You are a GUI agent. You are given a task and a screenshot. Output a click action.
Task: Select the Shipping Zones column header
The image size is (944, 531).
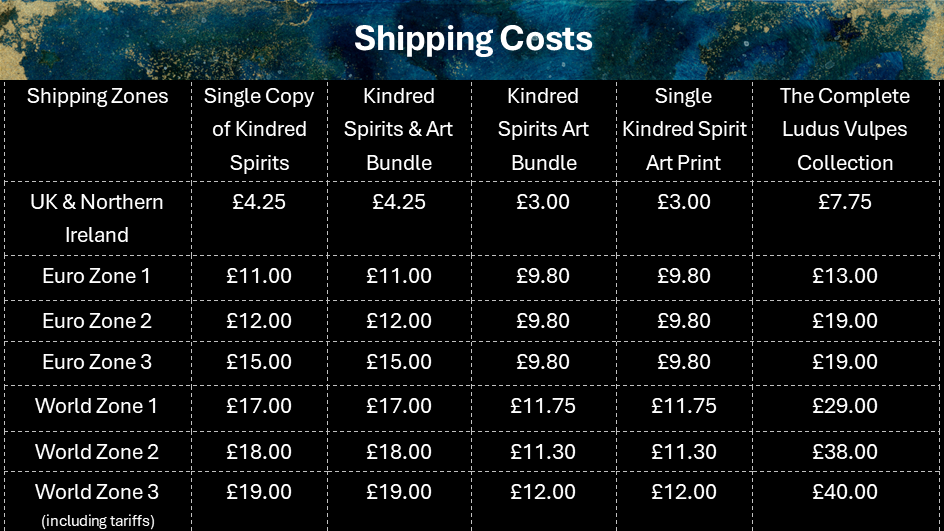click(97, 97)
